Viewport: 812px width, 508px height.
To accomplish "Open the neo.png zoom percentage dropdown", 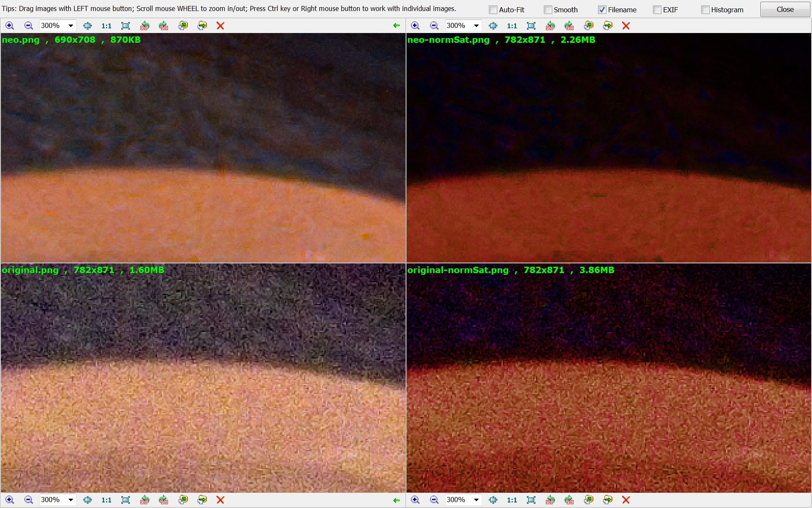I will [71, 26].
